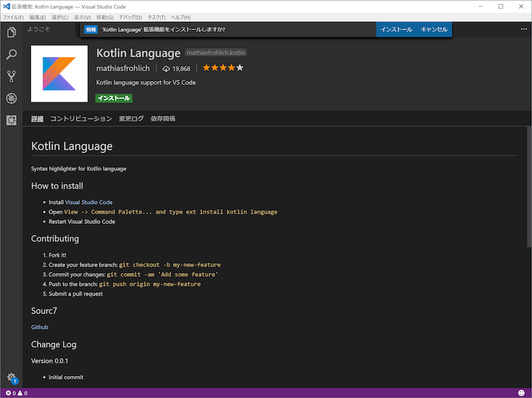Open the More Actions ellipsis menu
The image size is (532, 398).
[x=524, y=29]
